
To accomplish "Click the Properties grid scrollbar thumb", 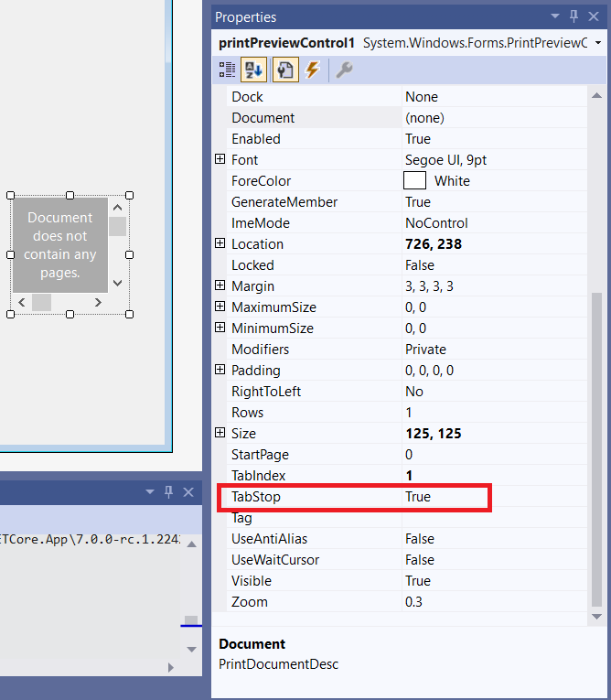I will 596,449.
